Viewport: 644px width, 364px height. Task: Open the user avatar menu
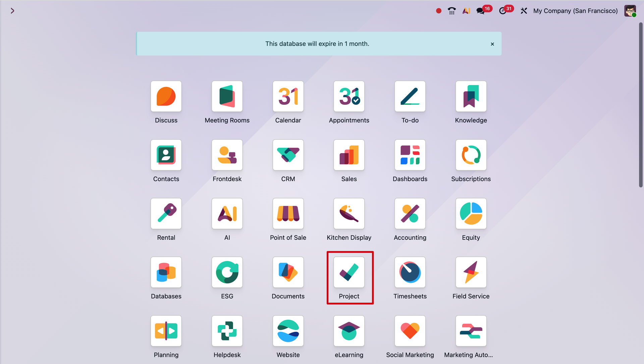(x=630, y=11)
